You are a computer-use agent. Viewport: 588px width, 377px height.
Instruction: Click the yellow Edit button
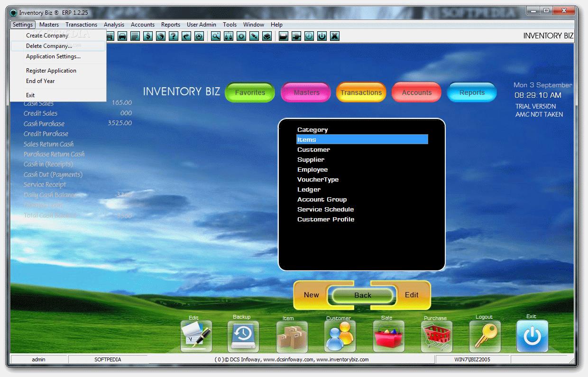pos(412,295)
